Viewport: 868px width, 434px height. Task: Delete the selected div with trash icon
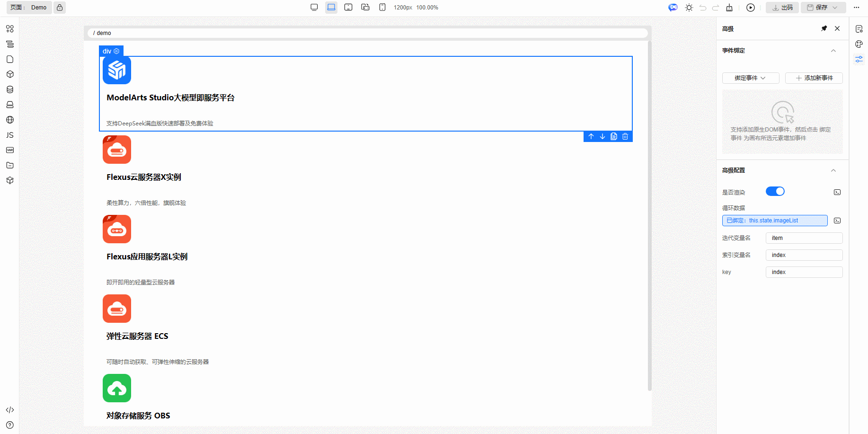click(625, 136)
